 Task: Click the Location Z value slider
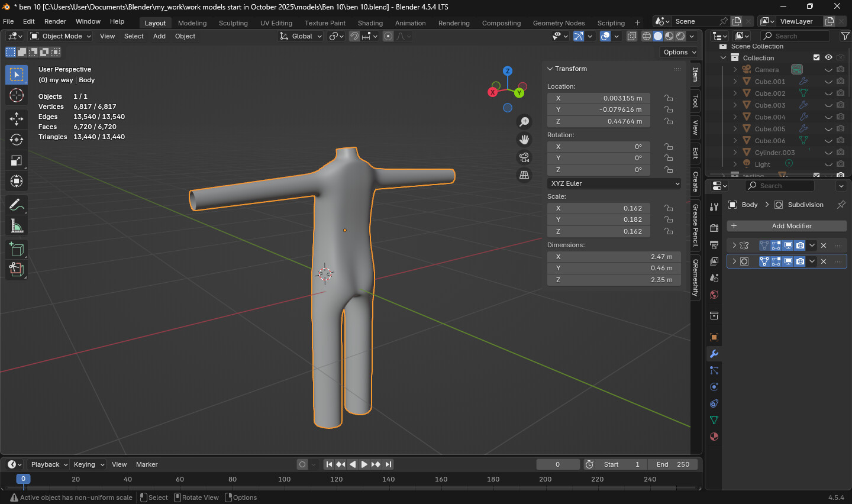pyautogui.click(x=599, y=121)
